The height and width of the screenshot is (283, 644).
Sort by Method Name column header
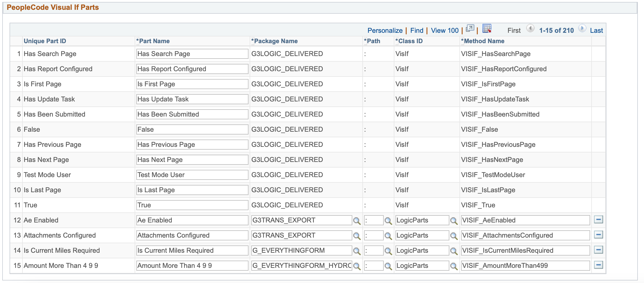484,41
